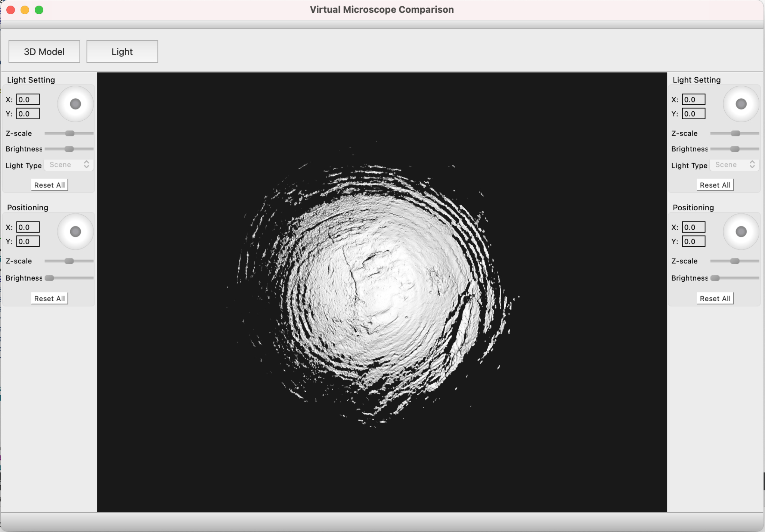
Task: Click left Positioning Y input field
Action: pyautogui.click(x=28, y=241)
